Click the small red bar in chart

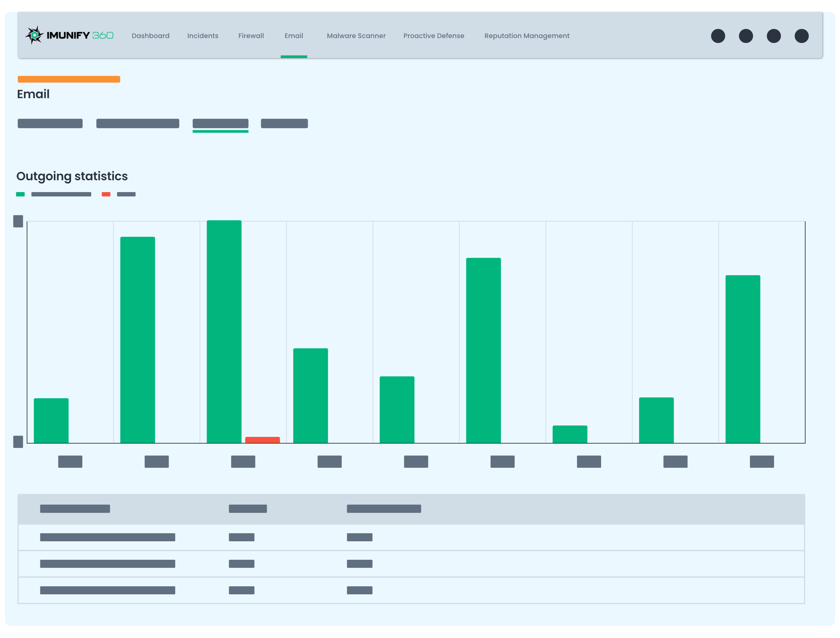pos(262,440)
